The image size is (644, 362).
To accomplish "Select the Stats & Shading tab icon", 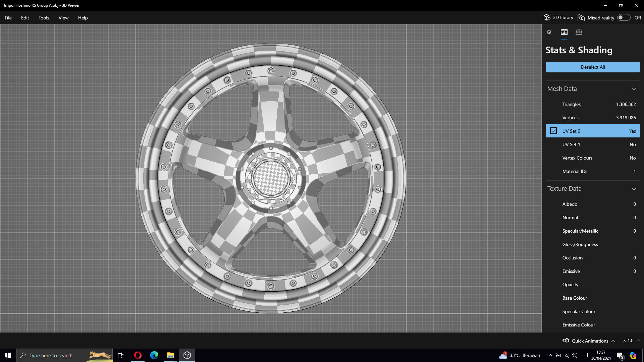I will [x=564, y=32].
